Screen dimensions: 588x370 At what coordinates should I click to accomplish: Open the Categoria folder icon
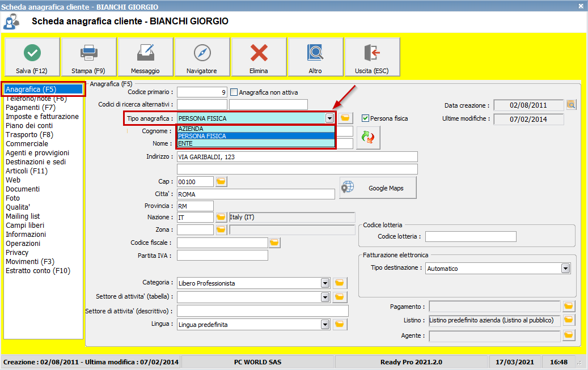[340, 283]
